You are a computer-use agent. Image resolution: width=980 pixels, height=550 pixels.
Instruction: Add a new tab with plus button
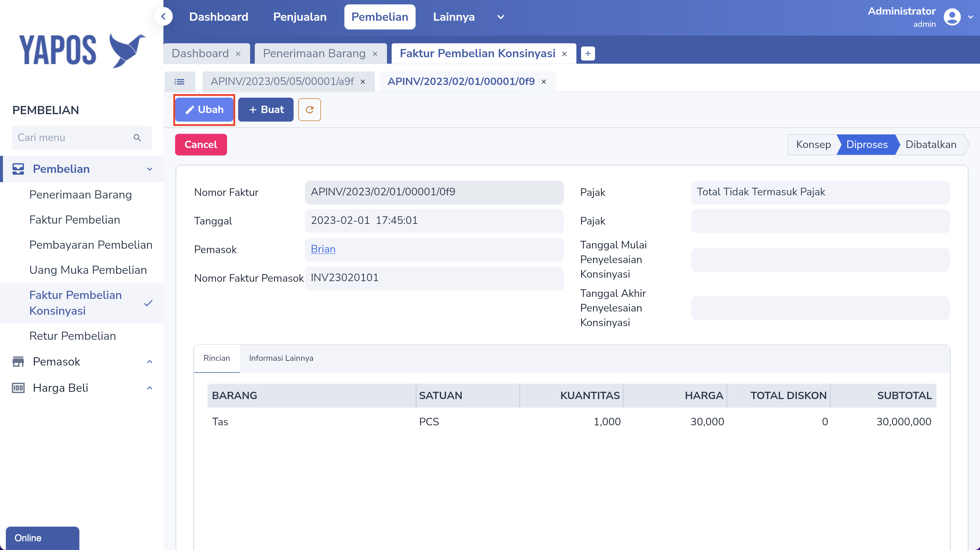[588, 54]
